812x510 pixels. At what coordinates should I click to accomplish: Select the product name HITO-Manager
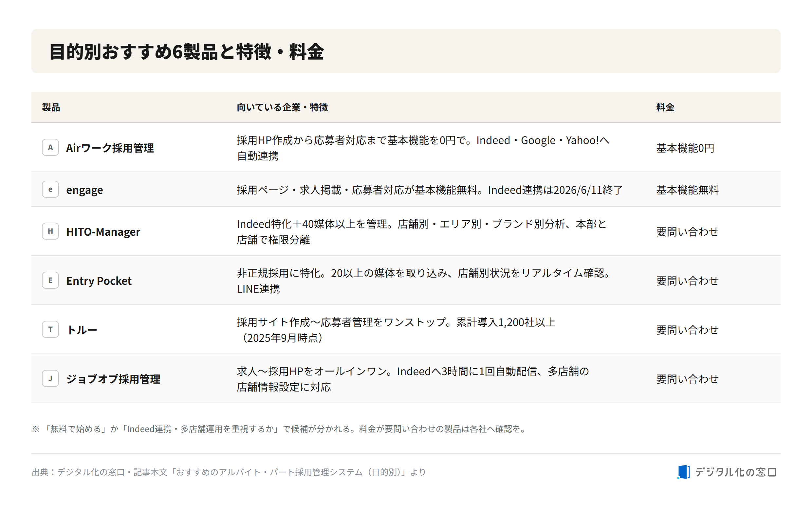tap(103, 231)
